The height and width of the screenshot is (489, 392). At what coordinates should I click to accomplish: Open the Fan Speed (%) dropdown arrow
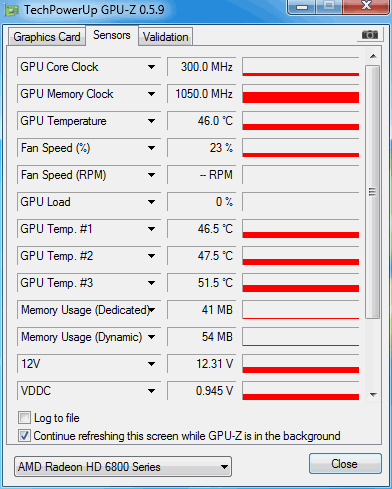[x=151, y=148]
